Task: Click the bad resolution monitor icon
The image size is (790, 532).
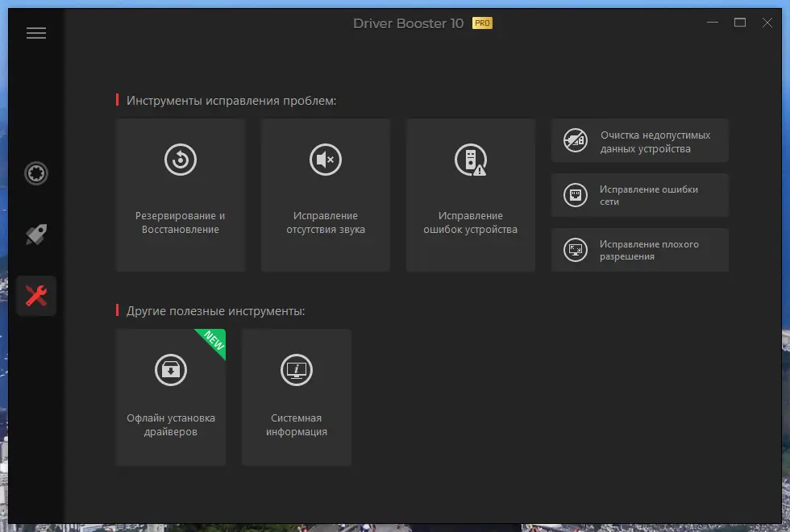Action: click(576, 250)
